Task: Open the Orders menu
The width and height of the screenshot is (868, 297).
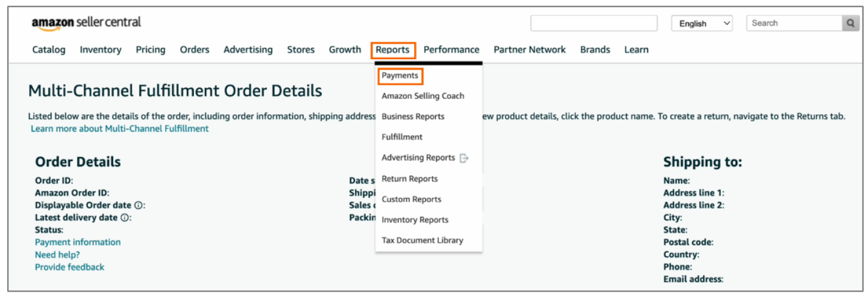Action: pyautogui.click(x=195, y=49)
